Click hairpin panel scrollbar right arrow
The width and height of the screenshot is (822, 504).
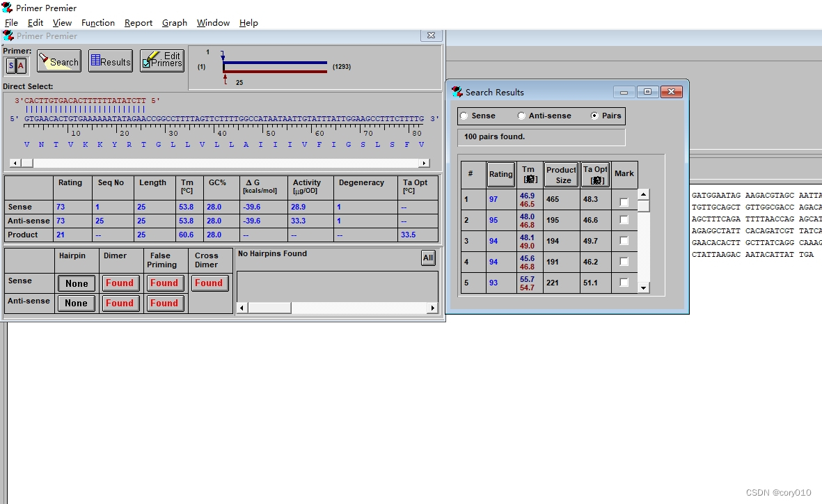point(432,308)
